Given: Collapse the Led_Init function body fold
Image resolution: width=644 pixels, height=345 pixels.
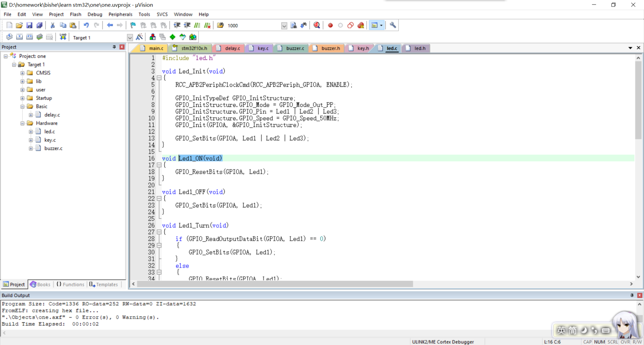Looking at the screenshot, I should point(159,78).
